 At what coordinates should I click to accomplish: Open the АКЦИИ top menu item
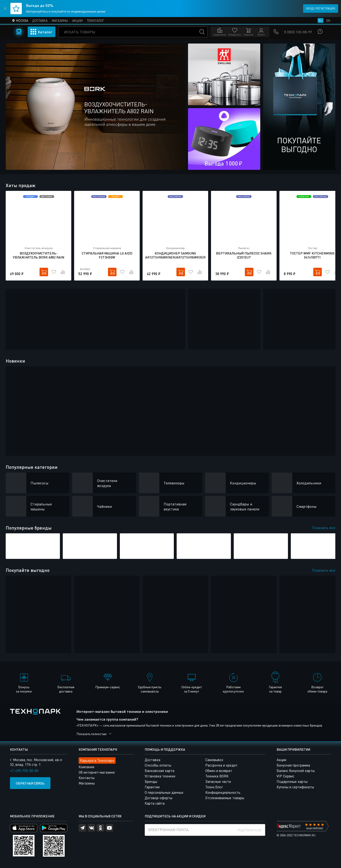tap(77, 21)
